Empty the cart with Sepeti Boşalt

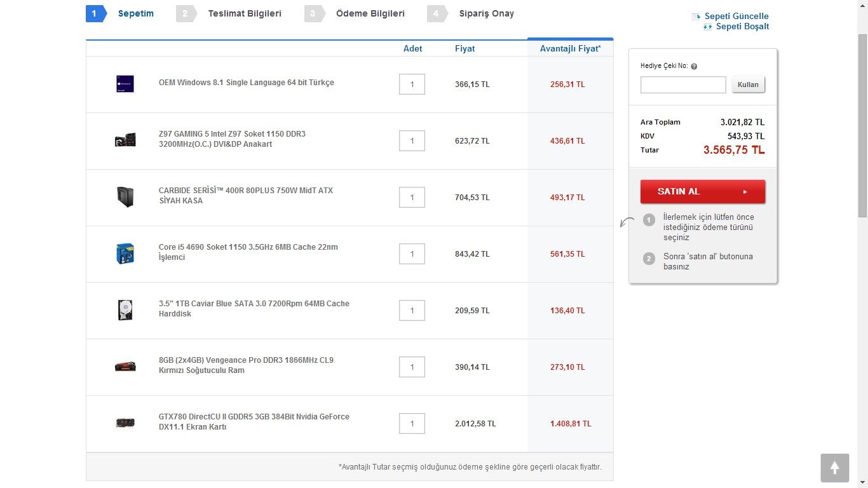point(742,26)
